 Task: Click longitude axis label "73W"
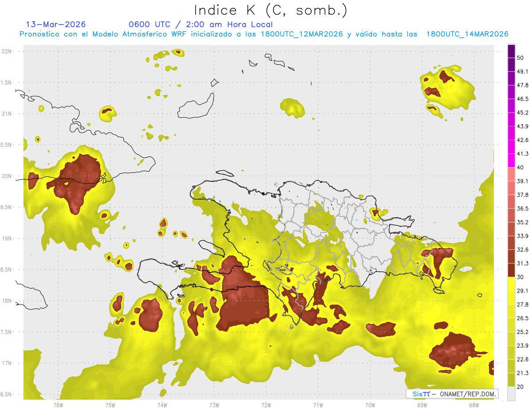tap(214, 405)
